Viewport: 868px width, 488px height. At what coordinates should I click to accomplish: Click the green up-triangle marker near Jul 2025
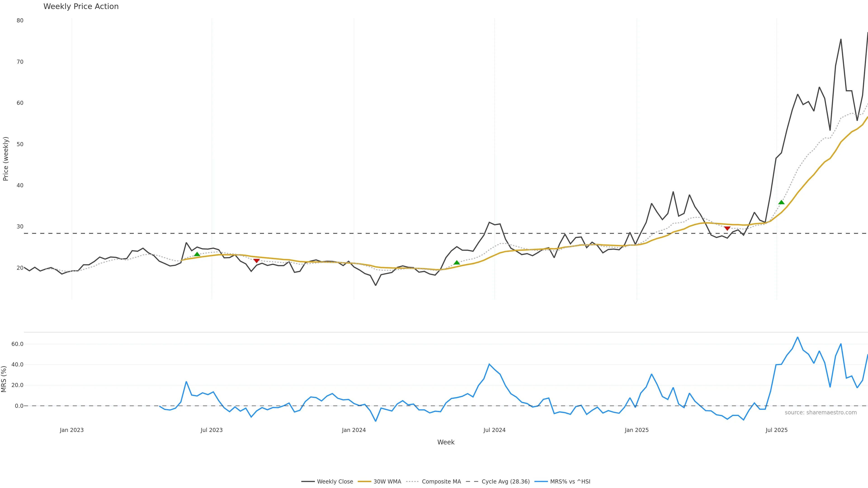781,202
